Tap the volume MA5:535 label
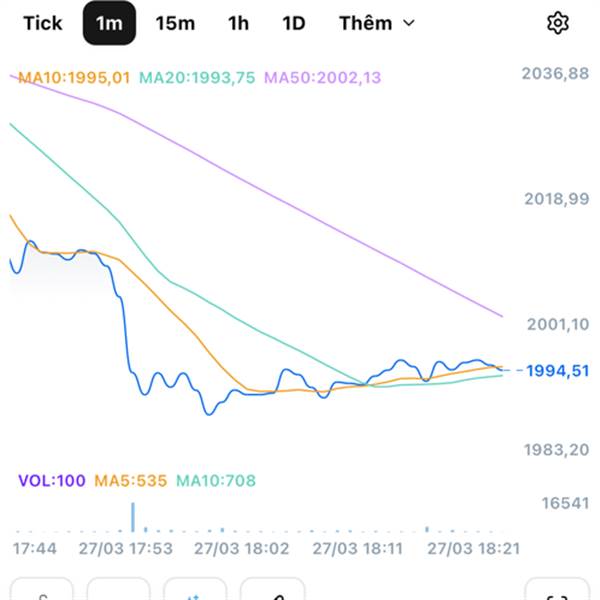Image resolution: width=600 pixels, height=600 pixels. (x=130, y=481)
